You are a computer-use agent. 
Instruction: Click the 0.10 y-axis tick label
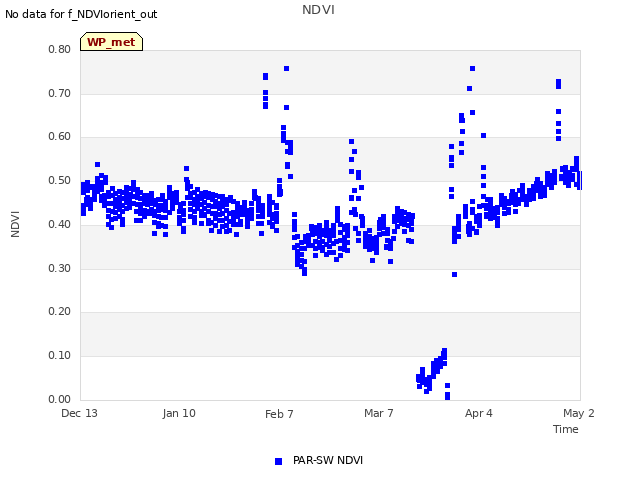pyautogui.click(x=60, y=356)
